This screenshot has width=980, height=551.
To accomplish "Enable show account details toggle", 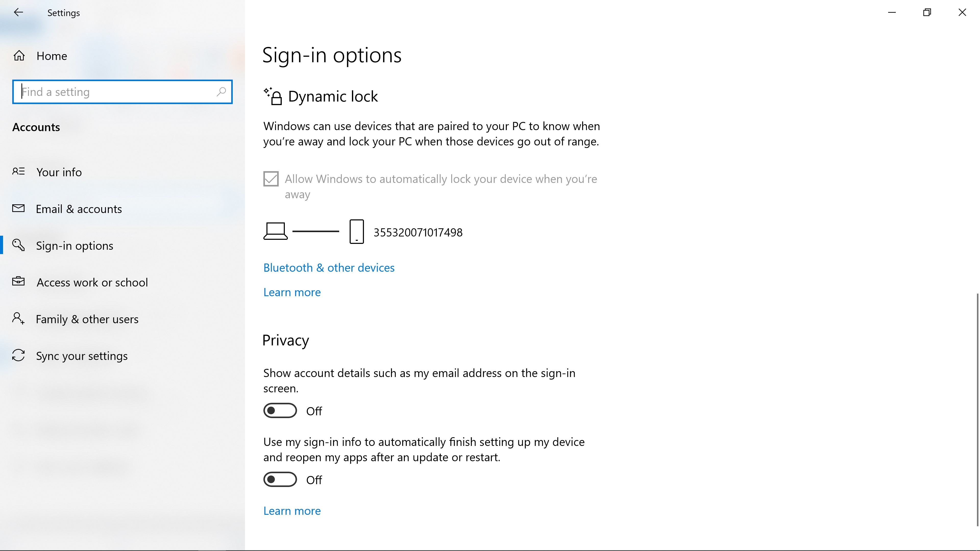I will 280,411.
